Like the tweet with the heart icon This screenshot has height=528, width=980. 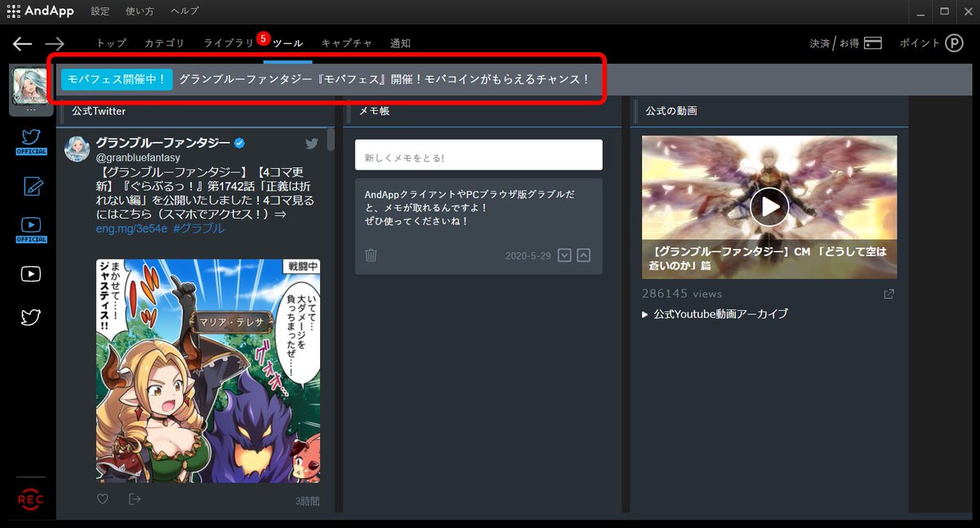[x=103, y=499]
